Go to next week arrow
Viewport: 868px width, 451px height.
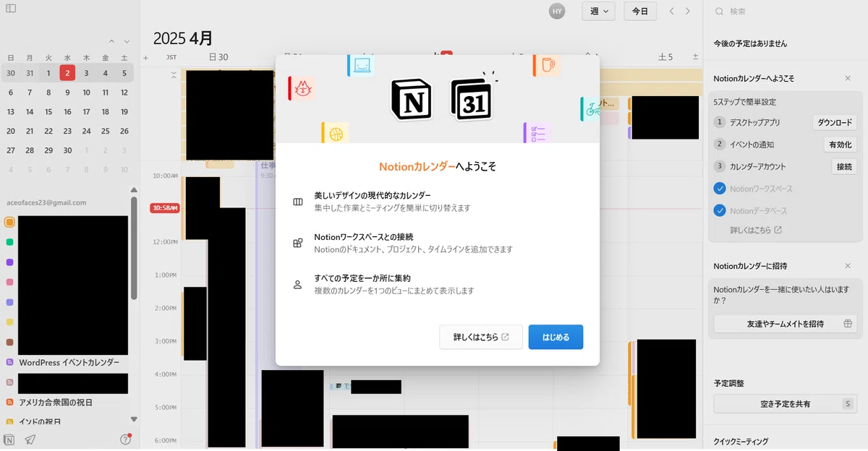[688, 12]
